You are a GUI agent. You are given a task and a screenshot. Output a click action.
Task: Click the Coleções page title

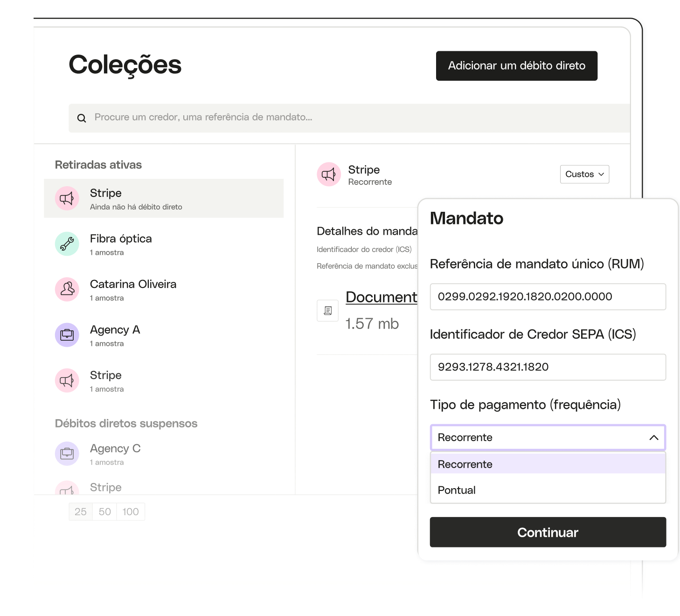(125, 65)
